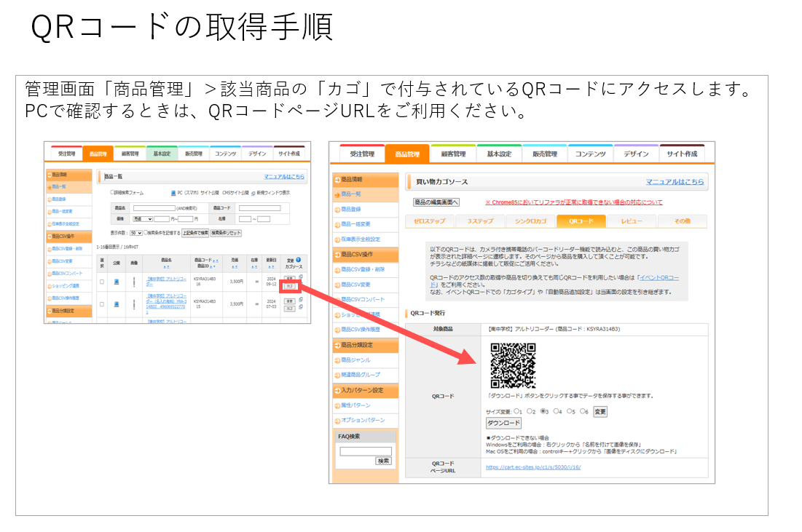Click the blue help icon beside 変更

(x=298, y=260)
